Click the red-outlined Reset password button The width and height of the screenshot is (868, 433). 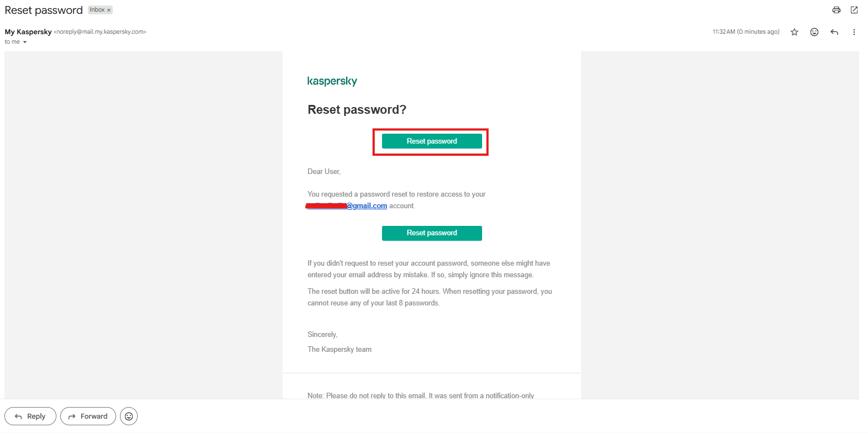[432, 141]
